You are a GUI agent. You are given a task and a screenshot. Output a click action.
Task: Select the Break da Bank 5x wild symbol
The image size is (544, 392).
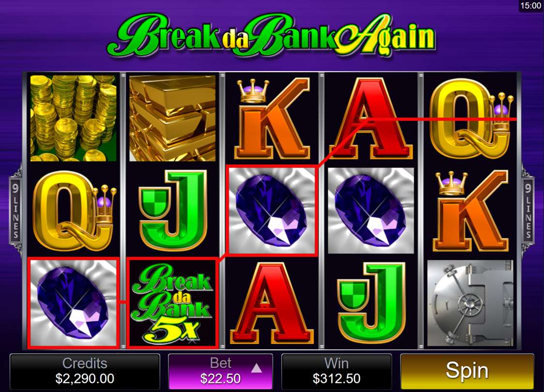(x=172, y=303)
